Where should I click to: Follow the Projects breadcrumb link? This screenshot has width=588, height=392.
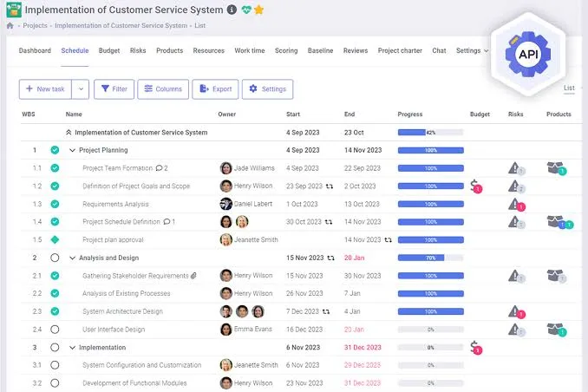click(x=36, y=25)
